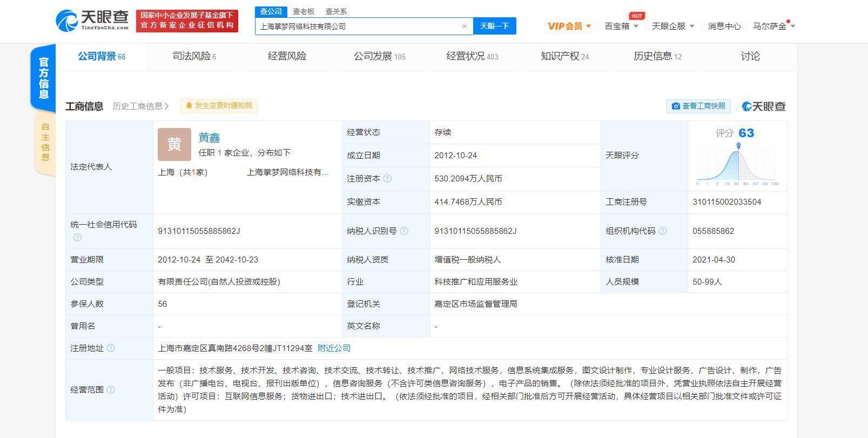This screenshot has height=438, width=868.
Task: Click taxpayer type 增值税一般纳税人
Action: coord(467,260)
